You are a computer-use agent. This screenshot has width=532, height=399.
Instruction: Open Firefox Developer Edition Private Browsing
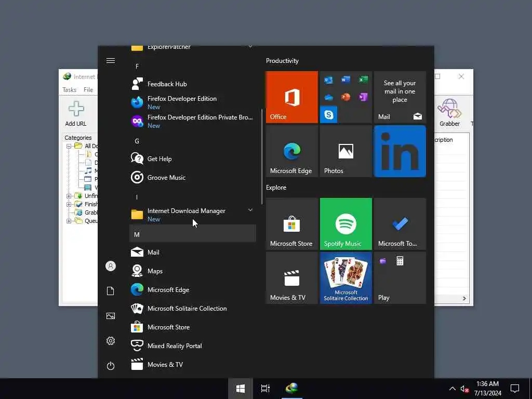(193, 121)
